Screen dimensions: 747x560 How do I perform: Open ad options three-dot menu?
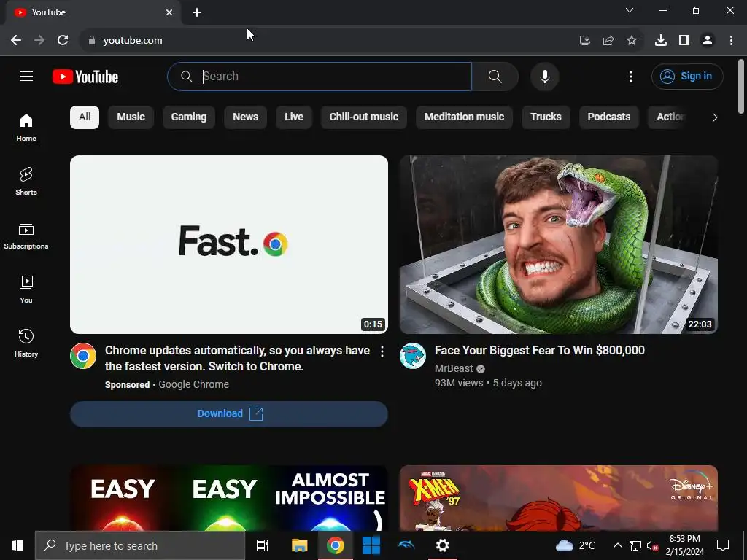382,351
